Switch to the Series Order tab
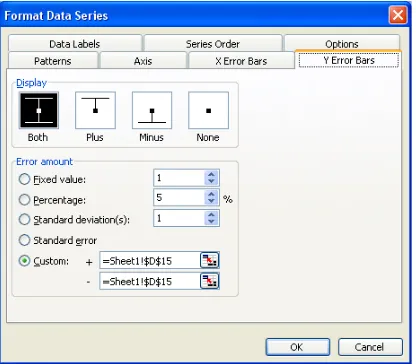This screenshot has width=416, height=364. 213,44
